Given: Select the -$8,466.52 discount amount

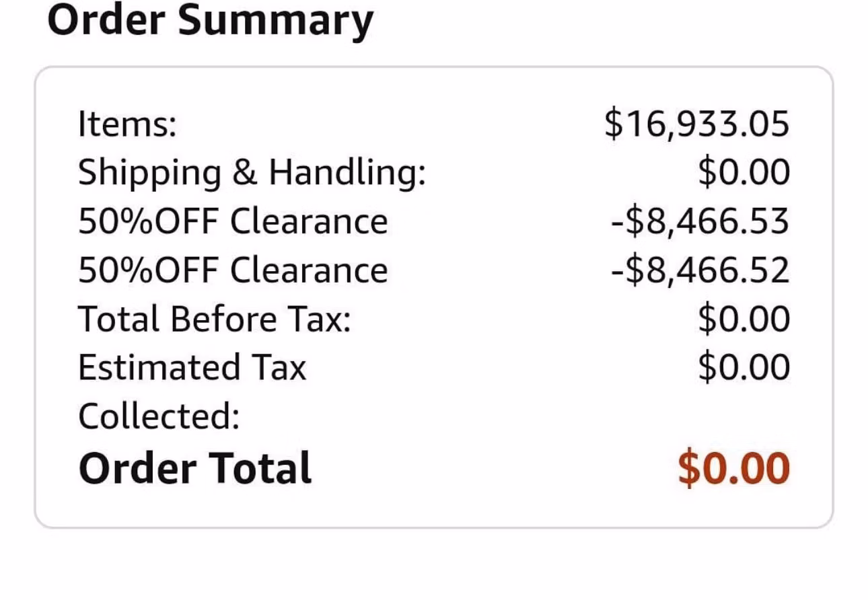Looking at the screenshot, I should pos(700,270).
